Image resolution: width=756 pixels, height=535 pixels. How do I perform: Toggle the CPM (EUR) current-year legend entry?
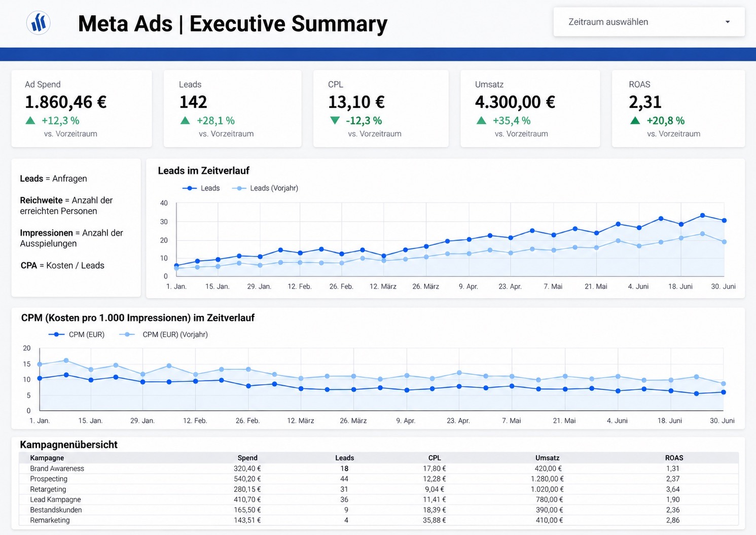[77, 335]
